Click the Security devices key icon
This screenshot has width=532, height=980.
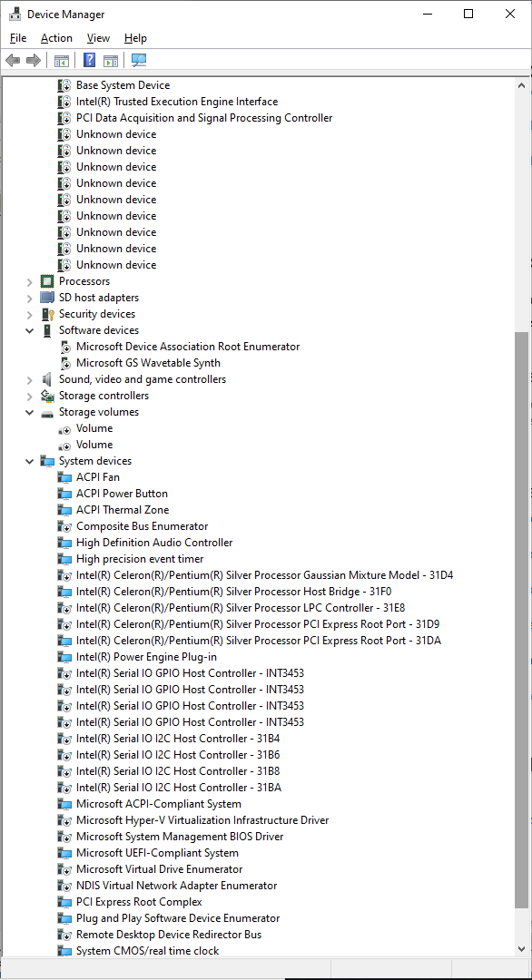pyautogui.click(x=47, y=314)
